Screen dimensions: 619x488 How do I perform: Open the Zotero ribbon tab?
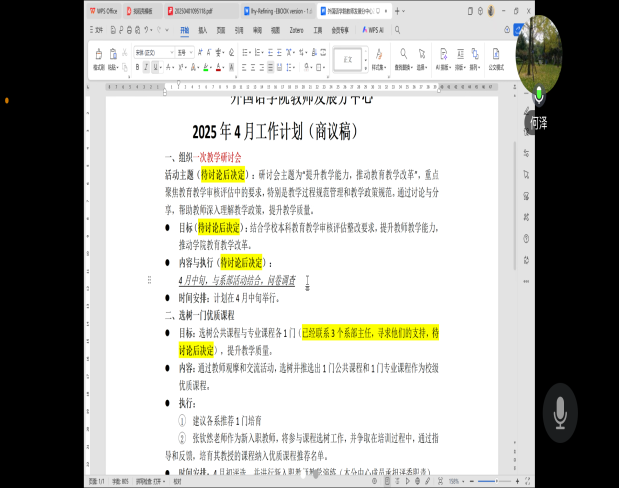click(294, 31)
